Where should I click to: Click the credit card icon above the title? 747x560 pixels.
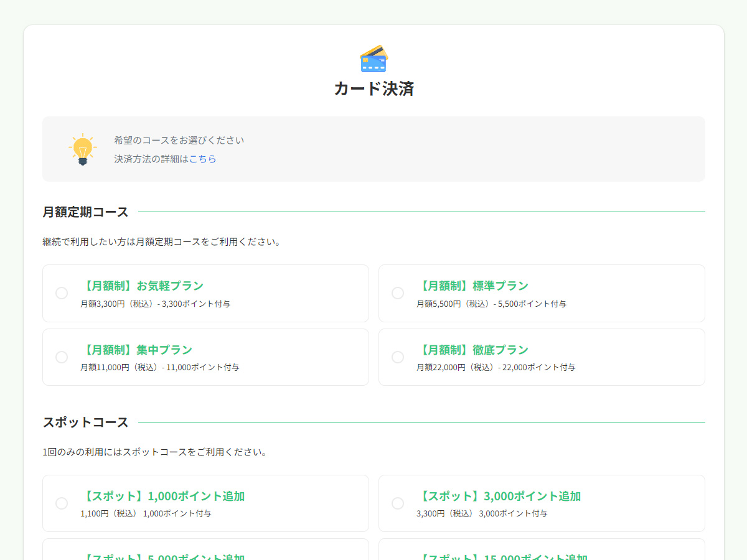[374, 58]
